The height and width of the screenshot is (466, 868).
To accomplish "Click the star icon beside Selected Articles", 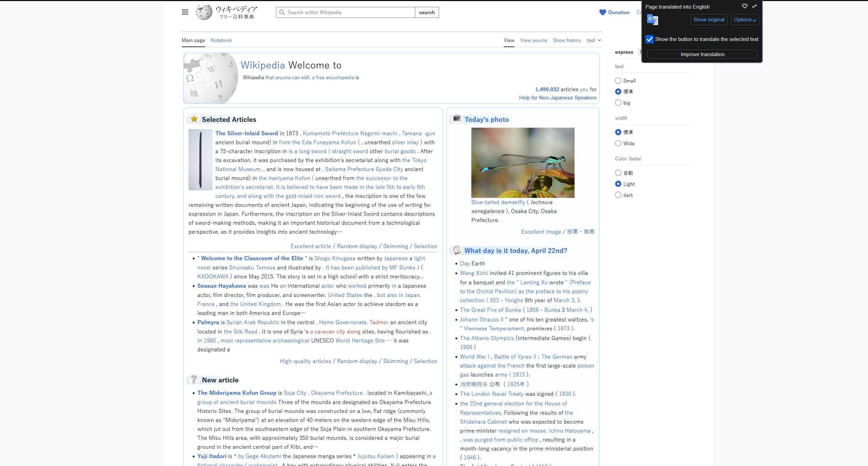I will [194, 119].
